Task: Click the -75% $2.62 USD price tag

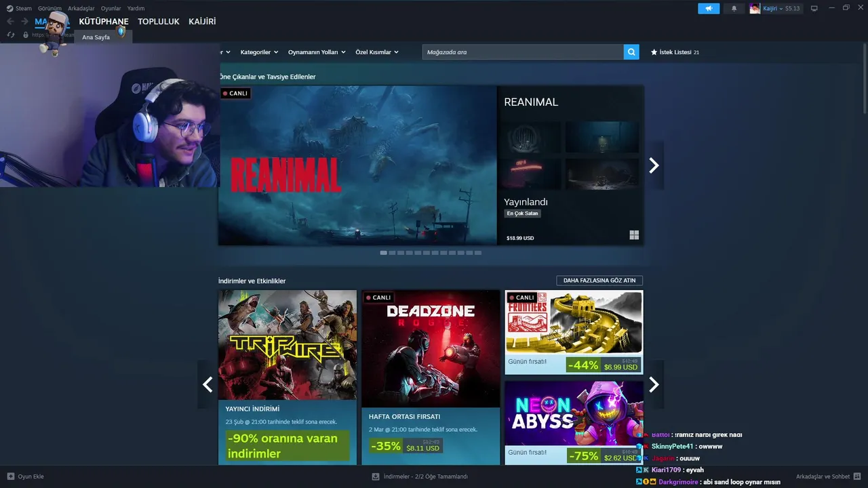Action: (x=604, y=456)
